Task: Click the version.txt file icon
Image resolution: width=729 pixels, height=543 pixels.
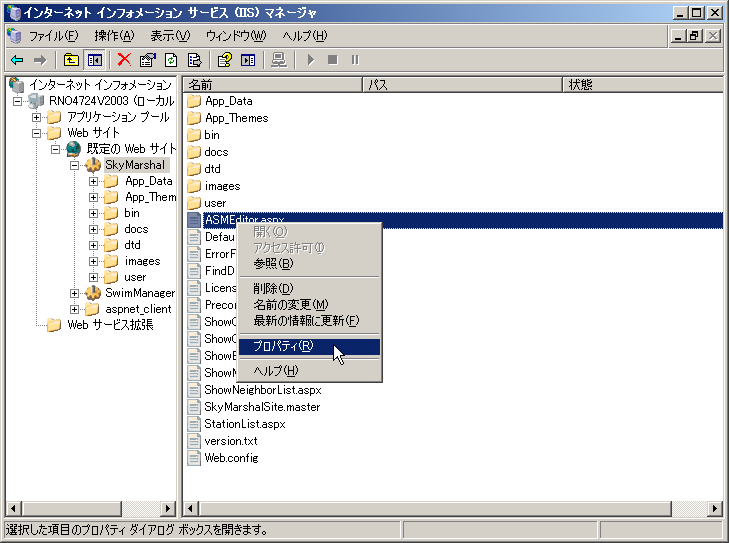Action: click(x=194, y=441)
